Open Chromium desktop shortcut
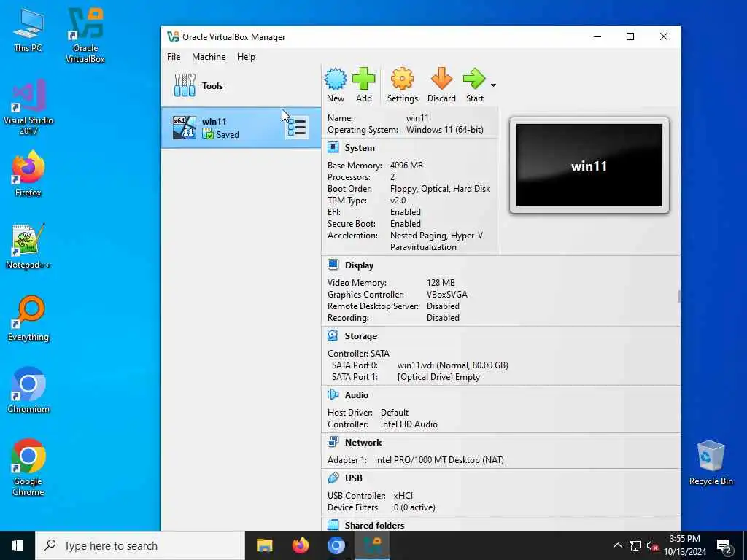 pyautogui.click(x=28, y=391)
